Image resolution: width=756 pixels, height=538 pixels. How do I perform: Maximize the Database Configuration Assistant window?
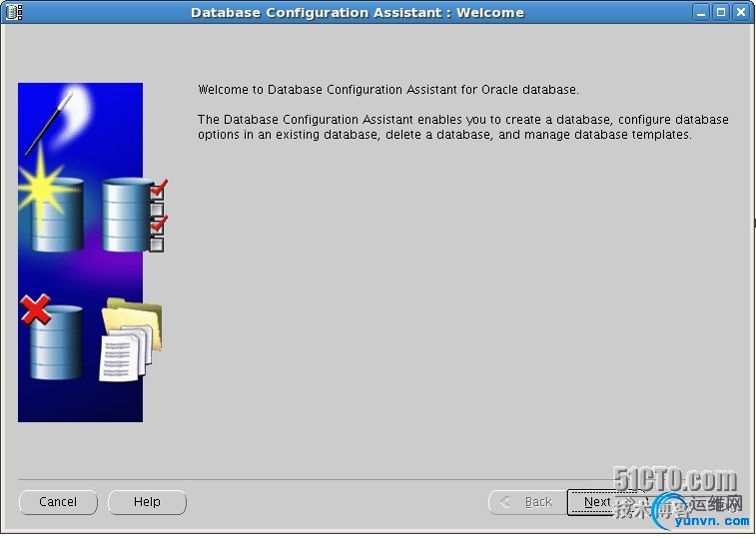pyautogui.click(x=721, y=12)
